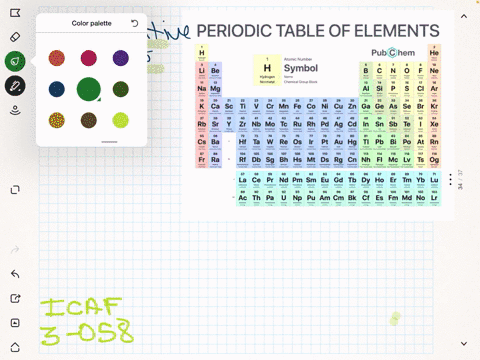This screenshot has height=360, width=480.
Task: Choose the dark navy blue swatch
Action: [57, 89]
